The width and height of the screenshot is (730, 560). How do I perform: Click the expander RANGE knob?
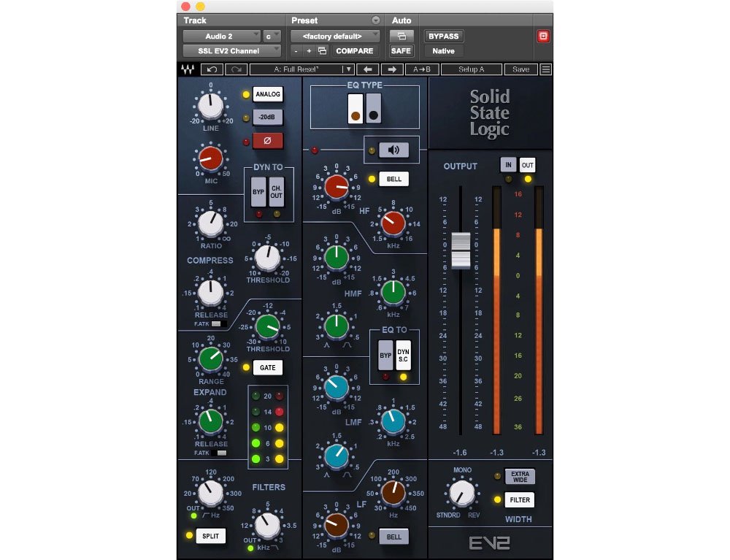tap(210, 358)
